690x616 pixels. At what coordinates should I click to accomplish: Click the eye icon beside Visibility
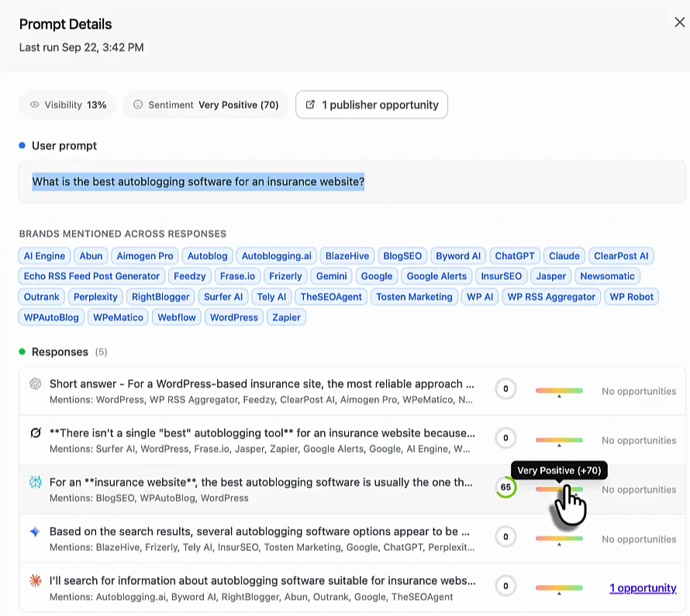point(34,105)
